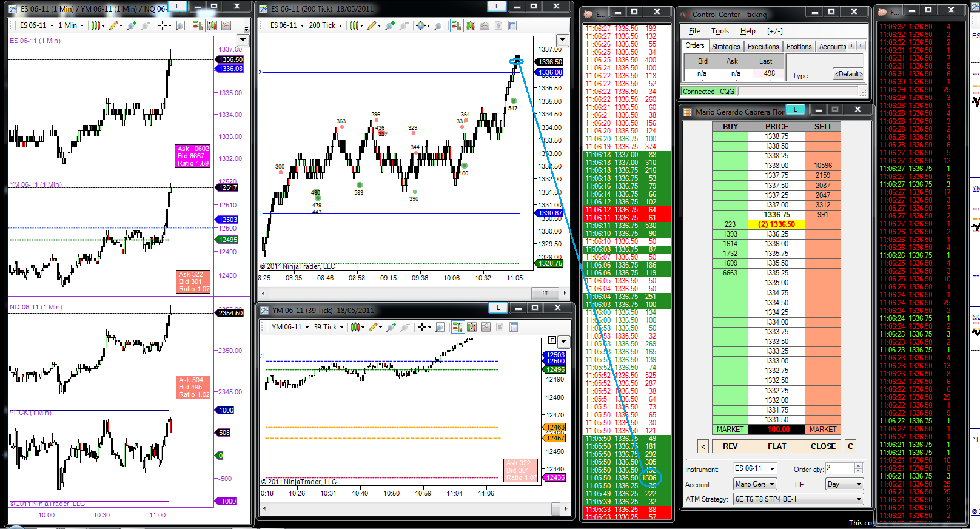Toggle Chart Trader icon in YM 39 Tick chart
This screenshot has height=529, width=980.
coord(457,327)
